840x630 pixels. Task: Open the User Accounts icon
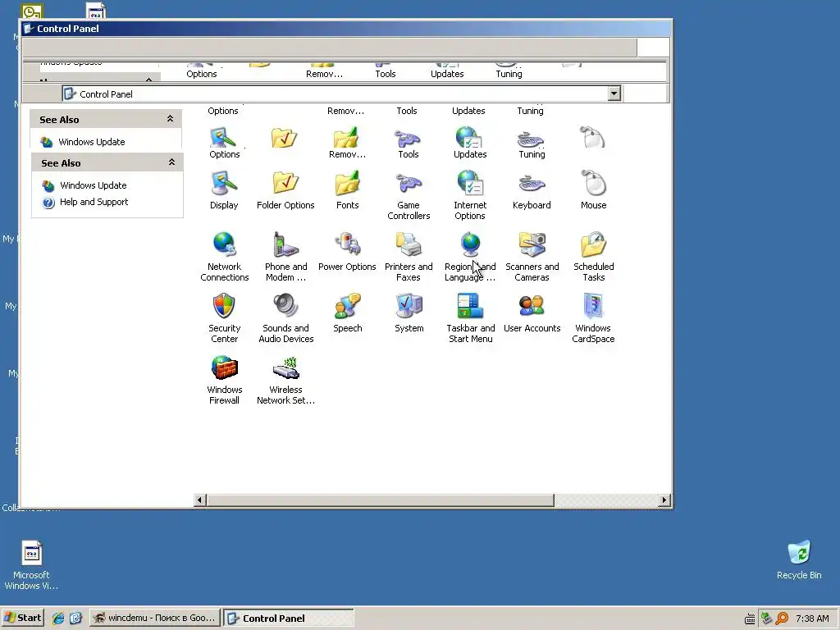point(532,307)
